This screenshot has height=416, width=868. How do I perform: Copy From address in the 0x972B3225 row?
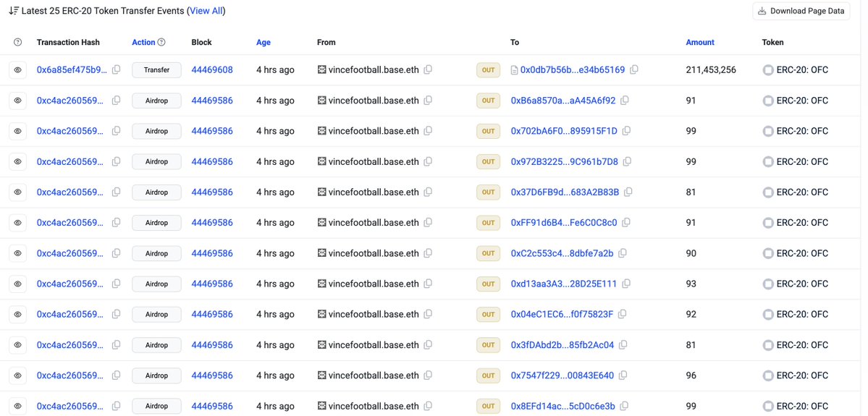click(428, 161)
